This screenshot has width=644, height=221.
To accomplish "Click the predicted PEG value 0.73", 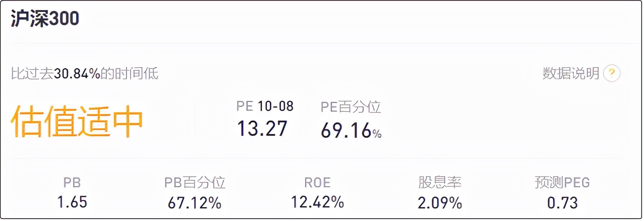I will [563, 202].
